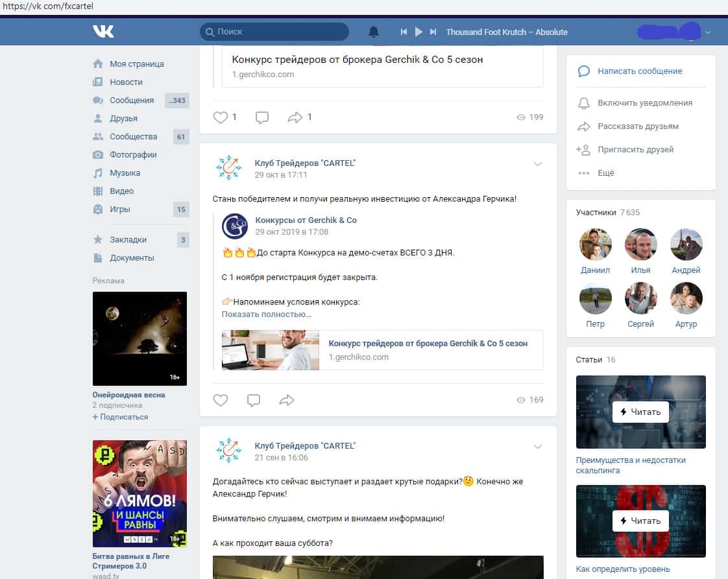Open member Даниил's profile avatar
This screenshot has height=579, width=728.
(x=595, y=244)
